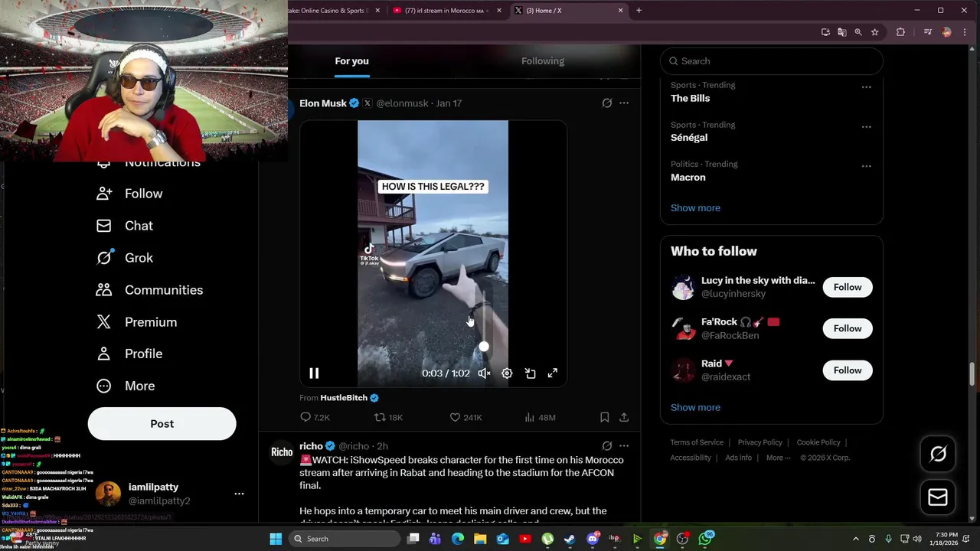Open the floating Grok button
The width and height of the screenshot is (980, 551).
(x=938, y=455)
